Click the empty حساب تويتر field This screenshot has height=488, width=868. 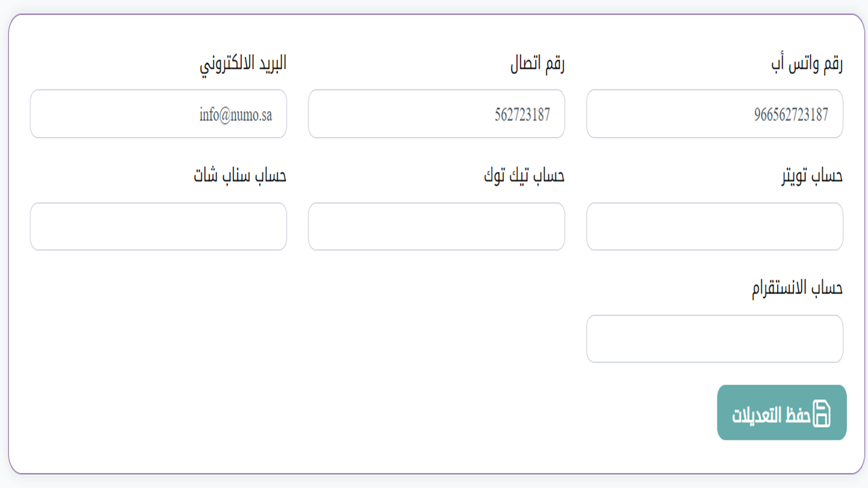pyautogui.click(x=714, y=226)
